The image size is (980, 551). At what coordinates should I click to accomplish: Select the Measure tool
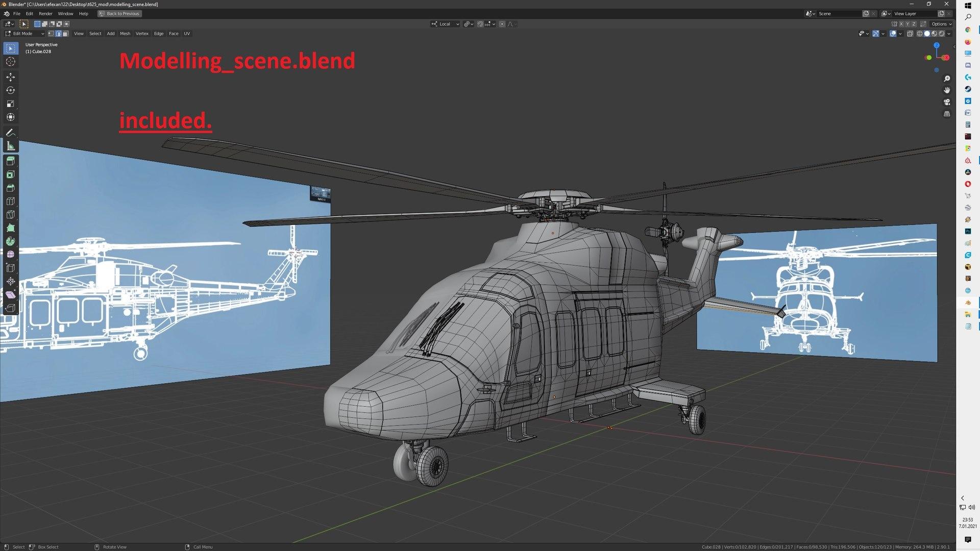10,146
